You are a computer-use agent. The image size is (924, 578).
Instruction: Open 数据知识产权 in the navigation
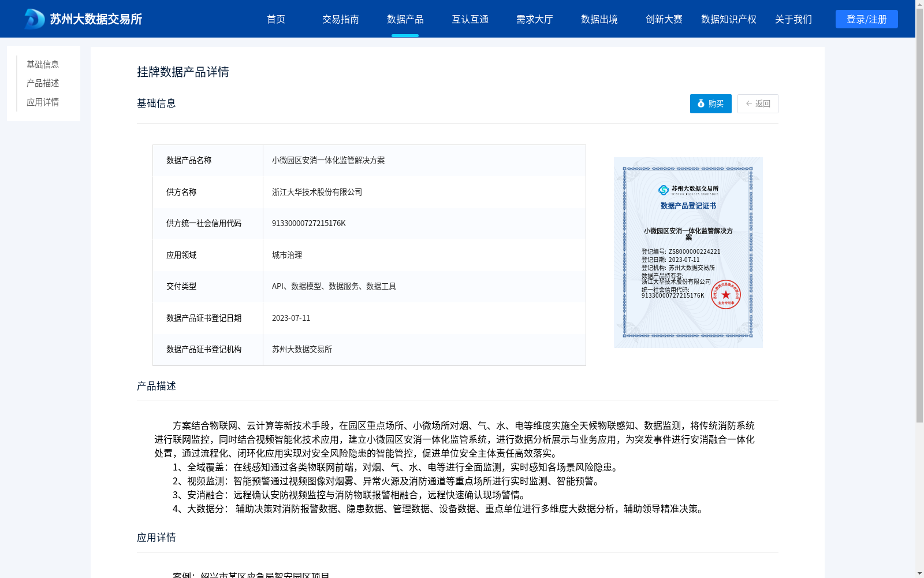click(x=729, y=19)
